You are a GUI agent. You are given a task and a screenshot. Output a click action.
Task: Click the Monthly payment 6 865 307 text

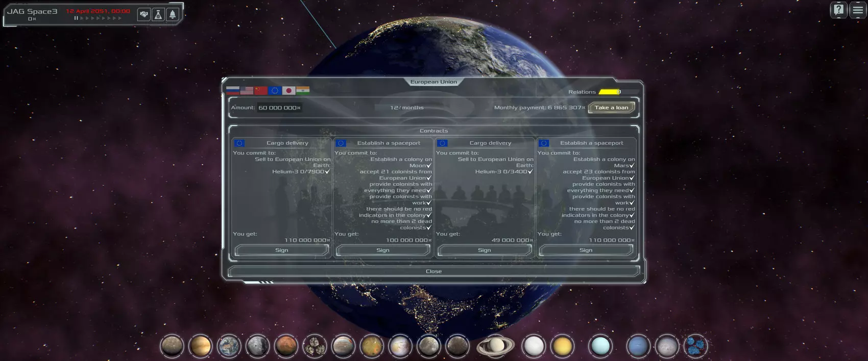pyautogui.click(x=540, y=108)
